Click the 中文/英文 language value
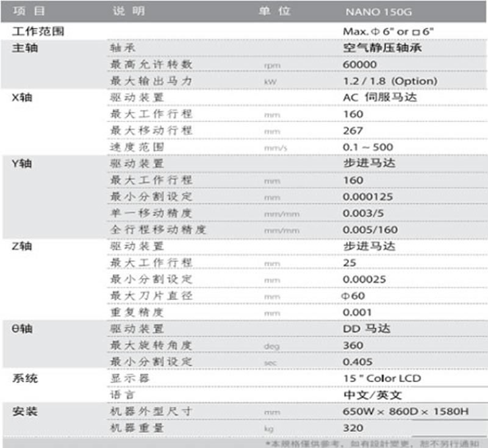This screenshot has width=488, height=448. 372,395
